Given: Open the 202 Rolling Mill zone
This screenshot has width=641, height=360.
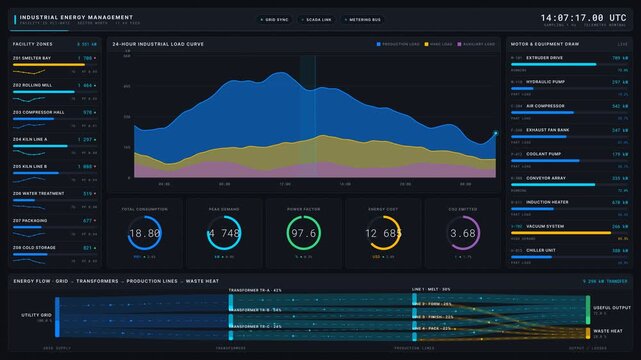Looking at the screenshot, I should coord(55,92).
